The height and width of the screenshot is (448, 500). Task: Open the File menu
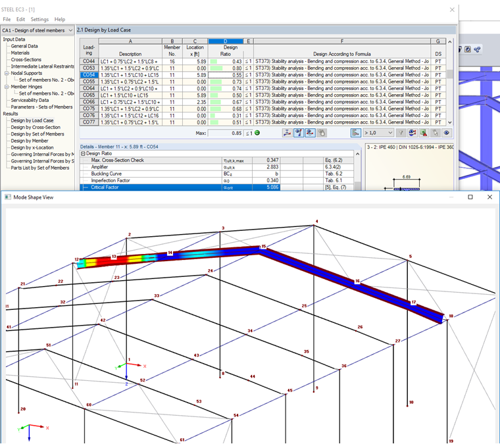[x=7, y=19]
